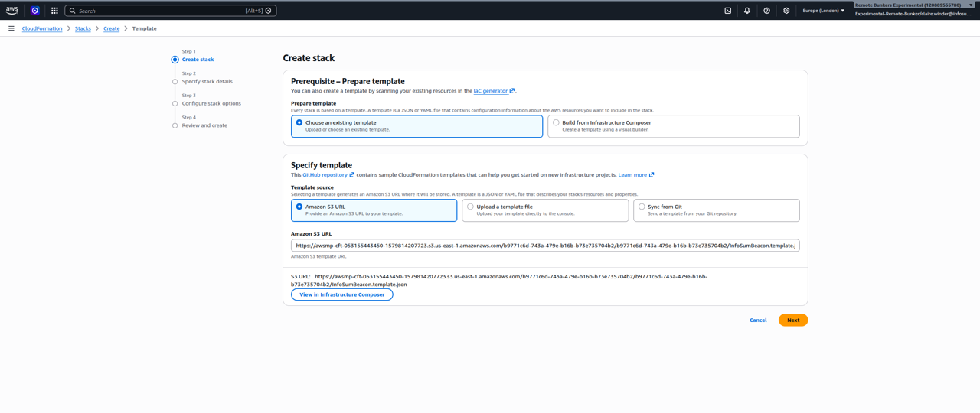Click the Next button
This screenshot has height=413, width=980.
[x=793, y=320]
